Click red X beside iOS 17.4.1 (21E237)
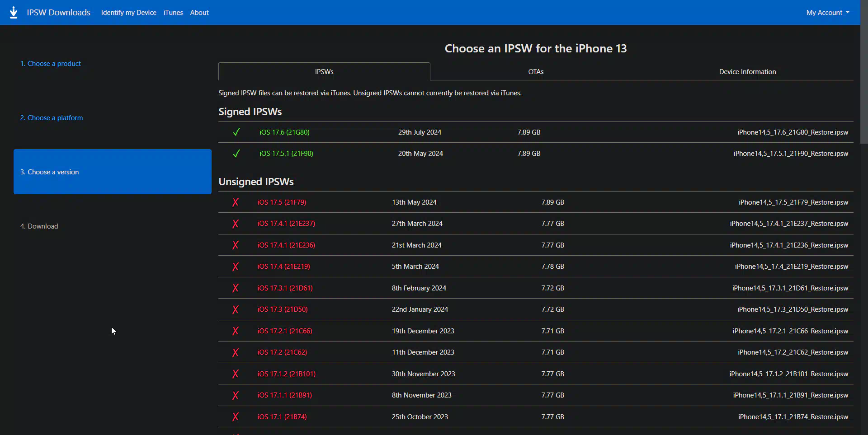Screen dimensions: 868x435 (x=235, y=224)
